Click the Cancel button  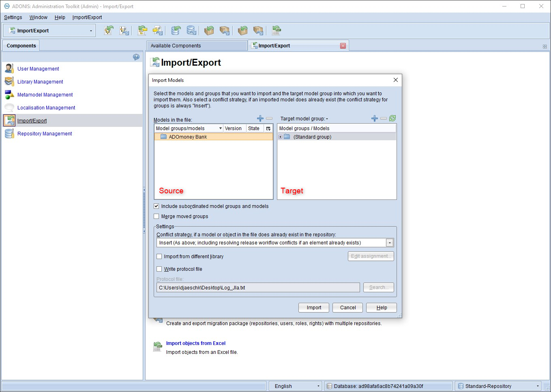pos(348,308)
